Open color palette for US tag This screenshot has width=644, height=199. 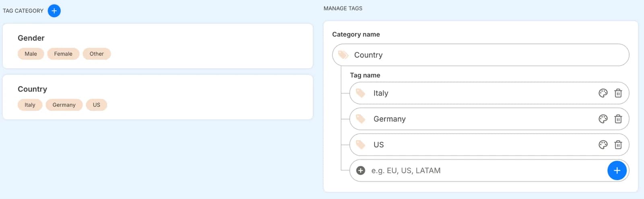click(x=603, y=145)
